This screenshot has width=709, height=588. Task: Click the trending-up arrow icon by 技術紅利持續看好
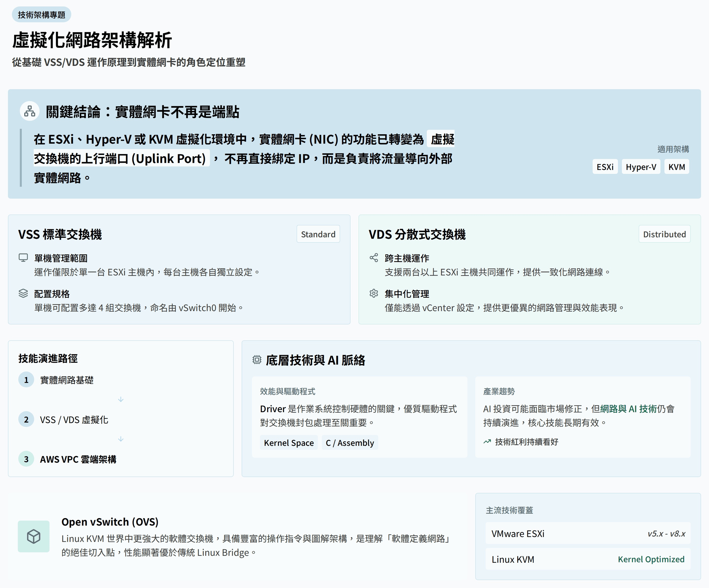[487, 441]
